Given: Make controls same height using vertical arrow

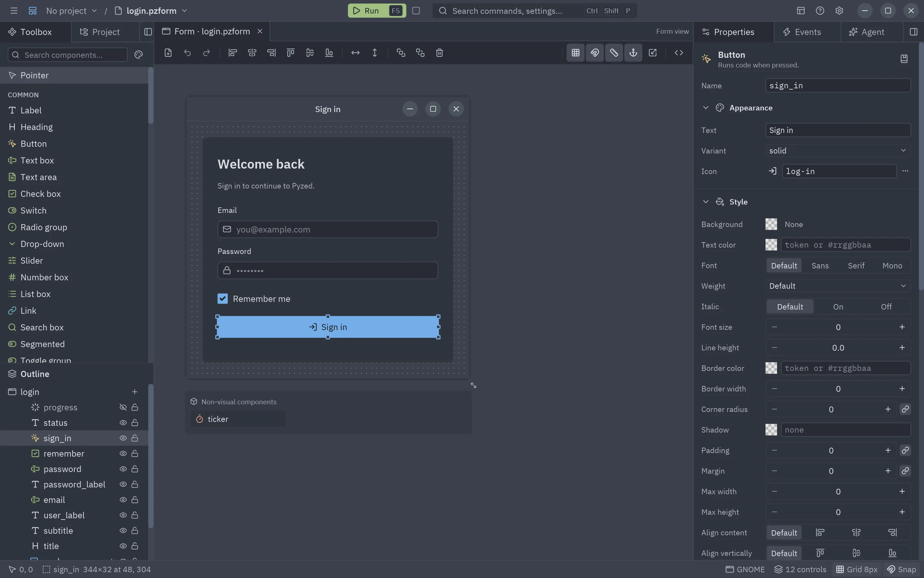Looking at the screenshot, I should coord(374,53).
